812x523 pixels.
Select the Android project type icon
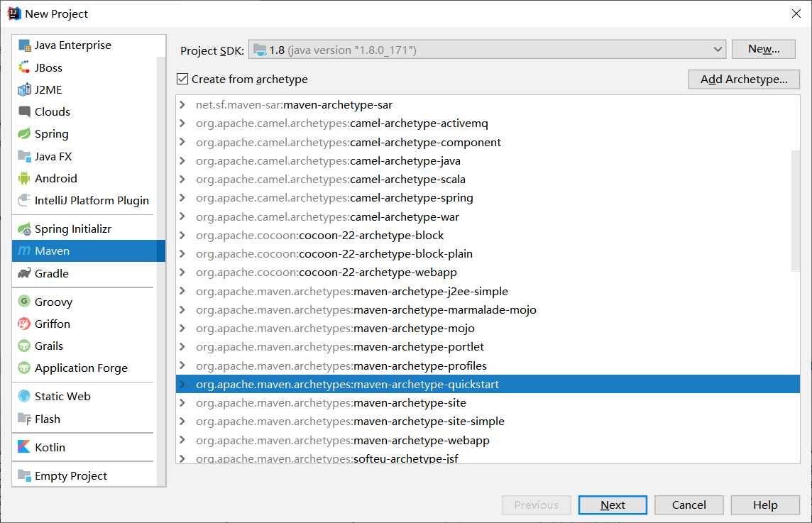point(24,178)
